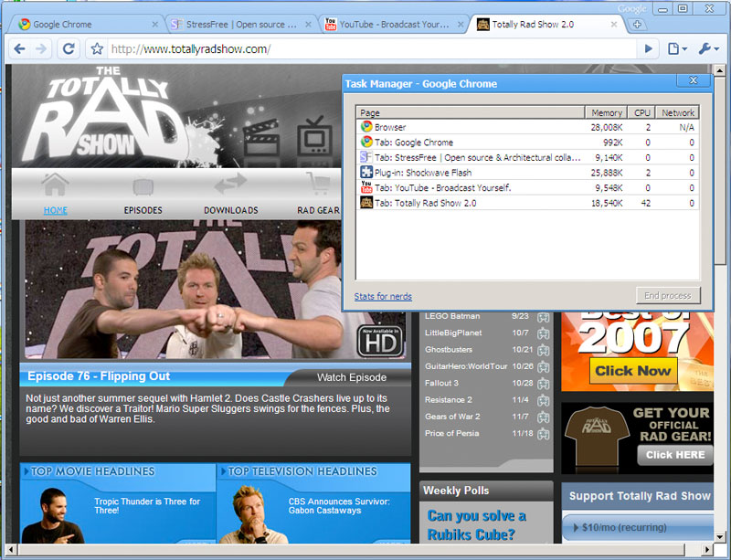Click the arrows icon above DOWNLOADS
Viewport: 731px width, 560px height.
pos(231,184)
